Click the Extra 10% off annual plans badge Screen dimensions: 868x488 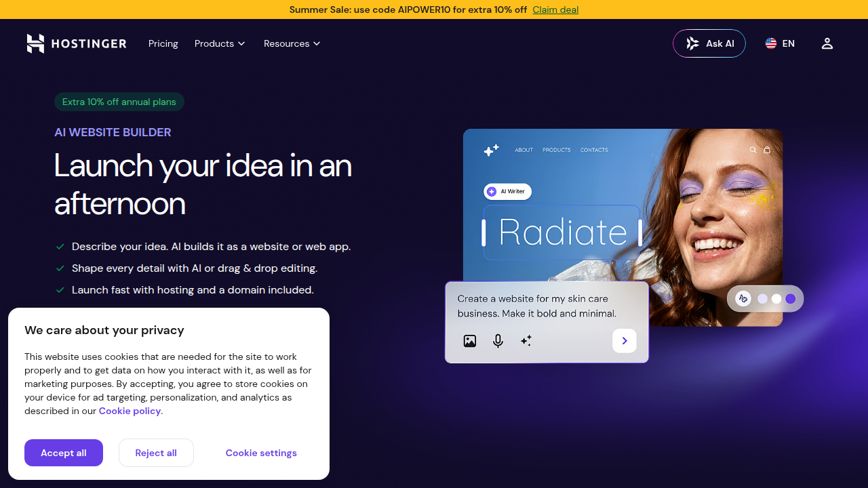point(119,102)
